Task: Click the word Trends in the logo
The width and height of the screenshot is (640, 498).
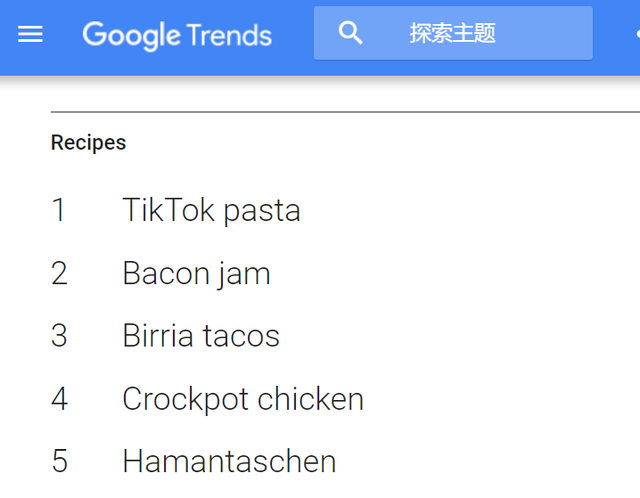Action: (229, 35)
